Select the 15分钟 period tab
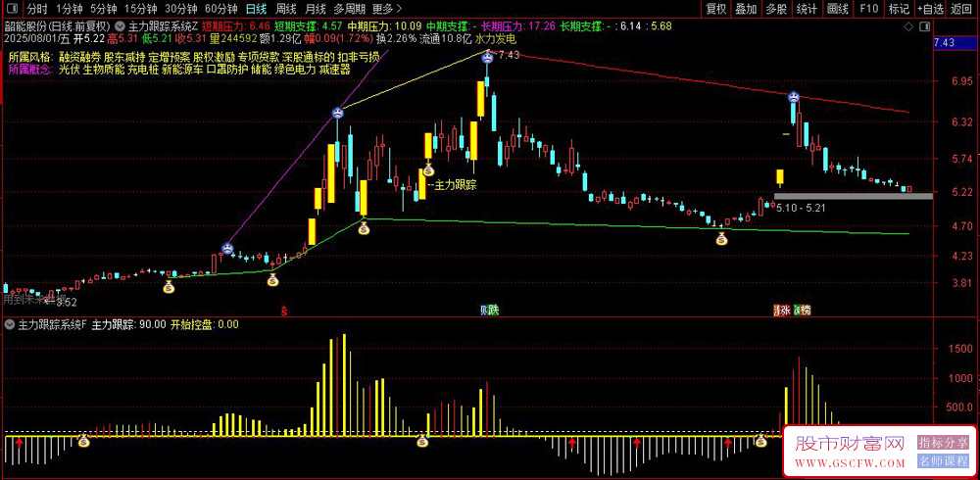 [140, 9]
